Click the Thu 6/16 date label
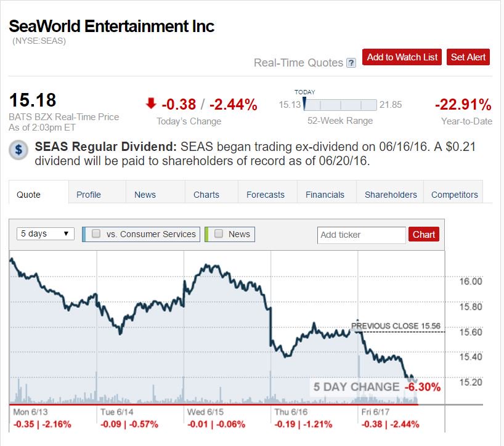 pos(291,412)
